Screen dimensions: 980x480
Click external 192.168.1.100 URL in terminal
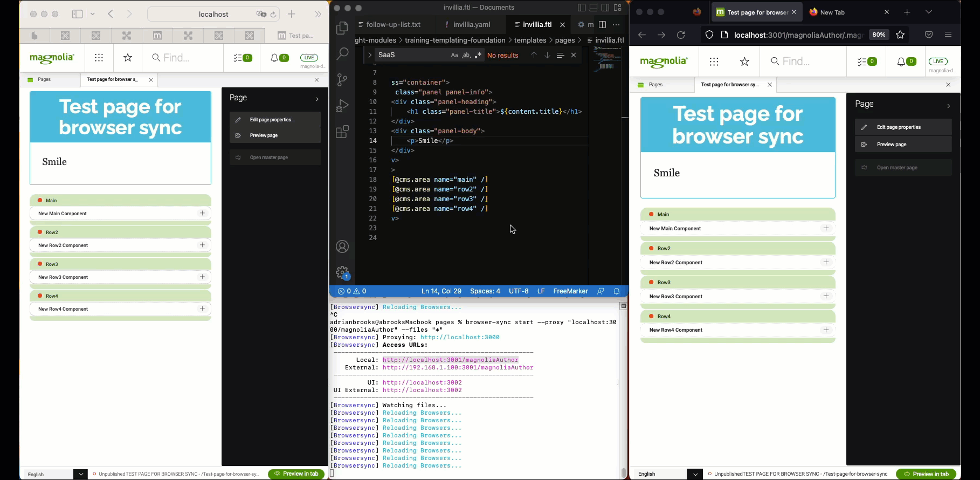458,367
